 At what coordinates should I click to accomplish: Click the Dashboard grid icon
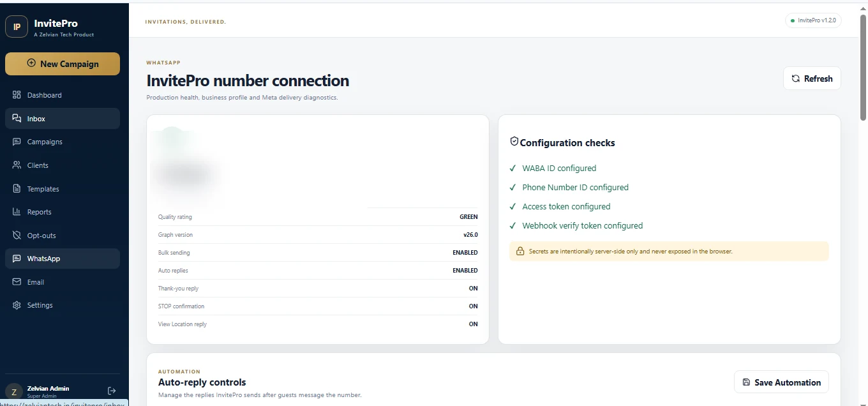[17, 95]
